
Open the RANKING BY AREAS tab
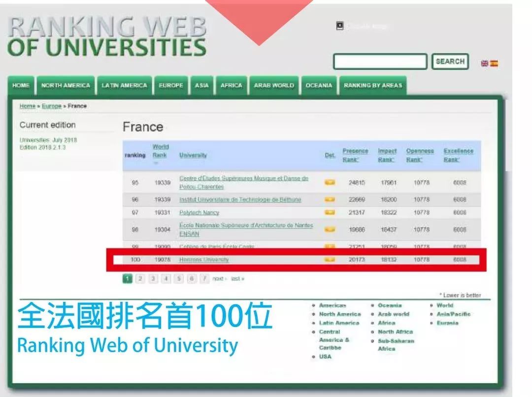pos(373,85)
